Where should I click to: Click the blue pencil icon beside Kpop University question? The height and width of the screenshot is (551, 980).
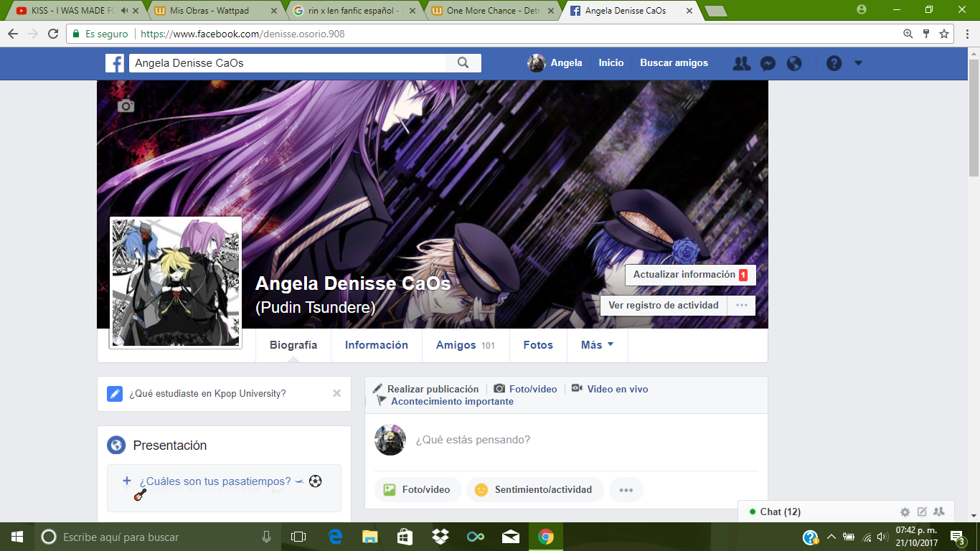pyautogui.click(x=115, y=394)
